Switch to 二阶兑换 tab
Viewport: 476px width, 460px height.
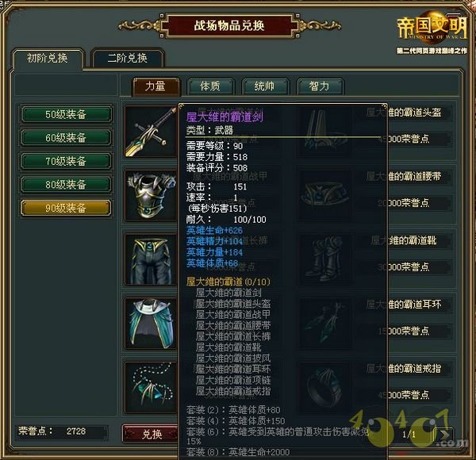[128, 58]
